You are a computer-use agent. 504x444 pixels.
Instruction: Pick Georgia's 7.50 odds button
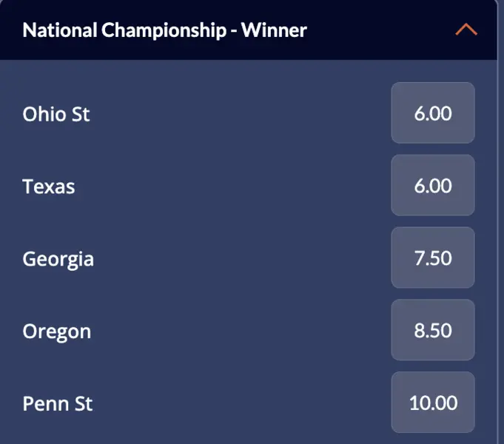(433, 258)
